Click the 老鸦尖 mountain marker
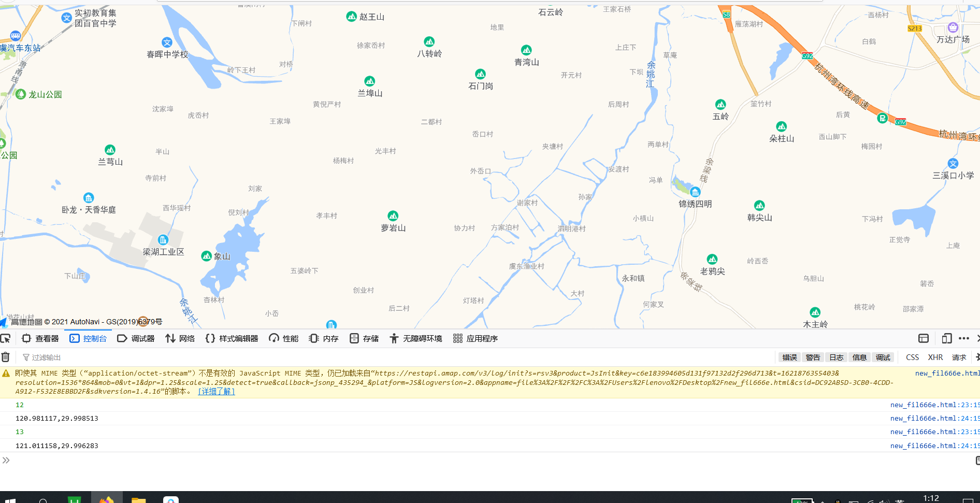Image resolution: width=980 pixels, height=503 pixels. coord(712,259)
